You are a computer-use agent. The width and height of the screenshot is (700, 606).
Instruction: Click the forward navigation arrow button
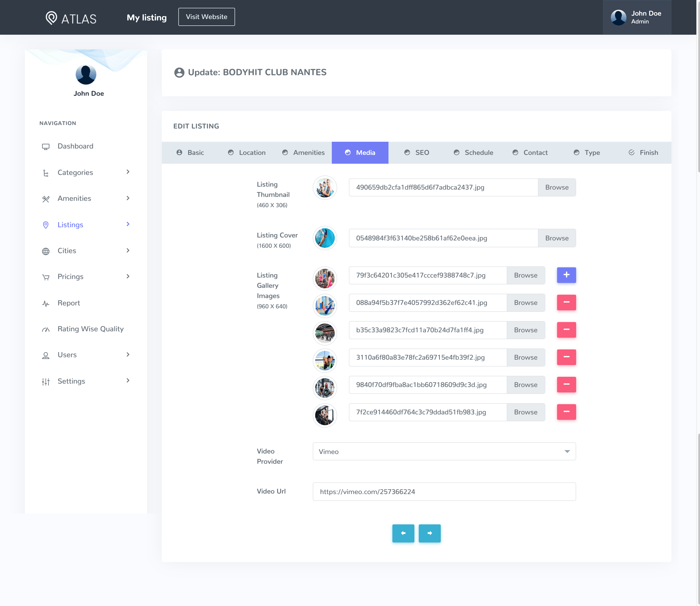(x=429, y=533)
